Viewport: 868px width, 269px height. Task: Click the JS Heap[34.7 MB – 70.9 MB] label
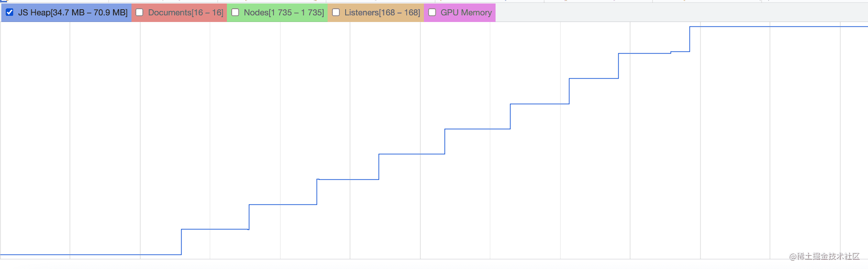click(73, 12)
